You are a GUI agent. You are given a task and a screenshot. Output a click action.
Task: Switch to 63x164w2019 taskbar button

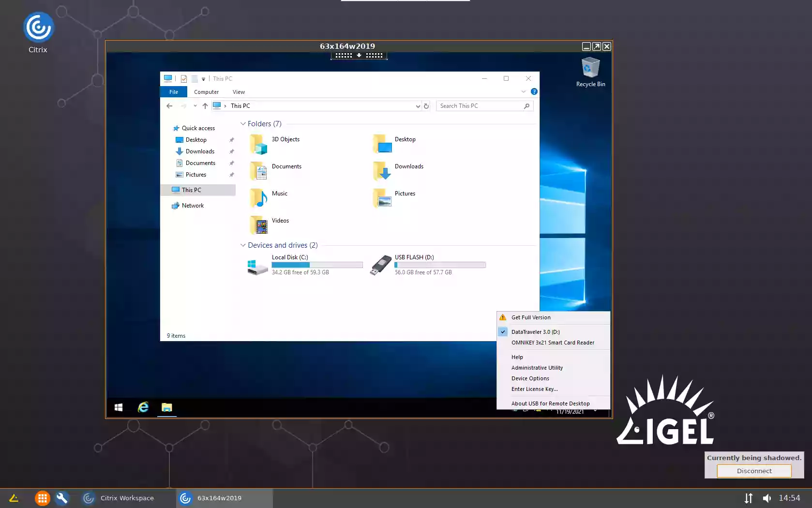point(225,498)
